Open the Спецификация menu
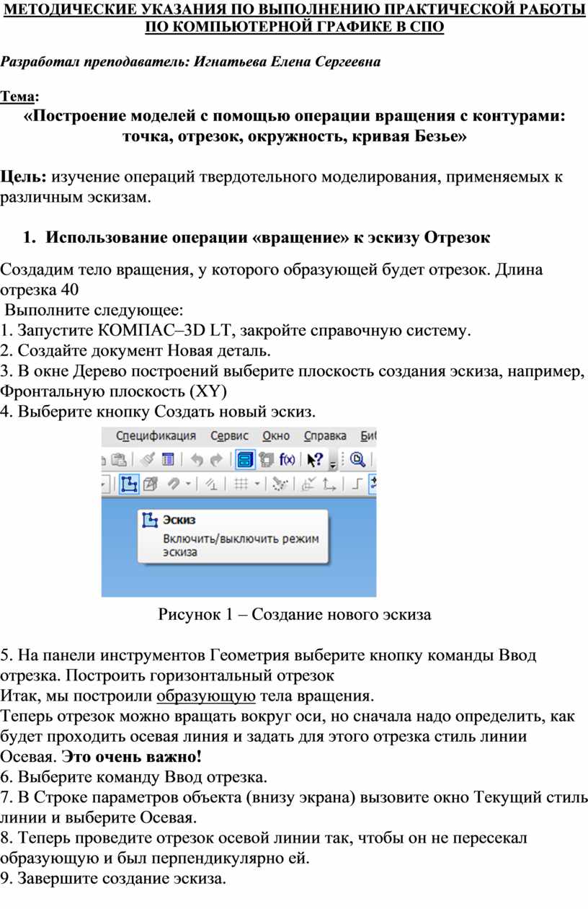 [x=156, y=436]
